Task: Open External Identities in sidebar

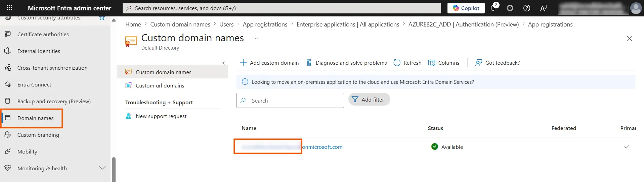Action: coord(39,51)
